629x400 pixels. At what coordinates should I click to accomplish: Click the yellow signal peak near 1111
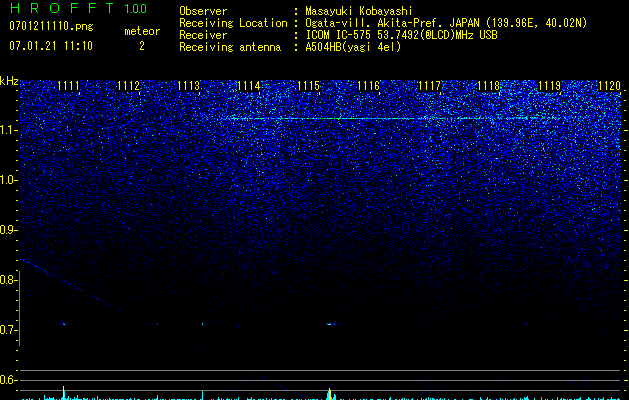[x=63, y=392]
